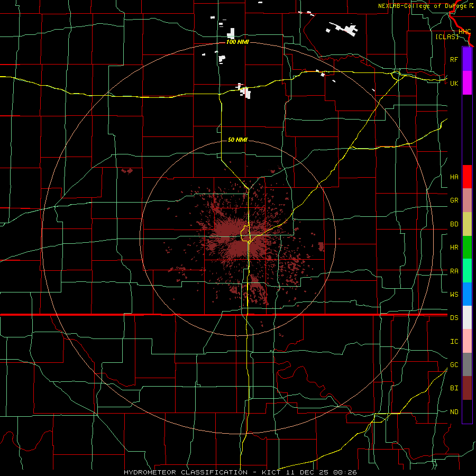The image size is (476, 476).
Task: Click the UK legend label
Action: click(x=454, y=83)
